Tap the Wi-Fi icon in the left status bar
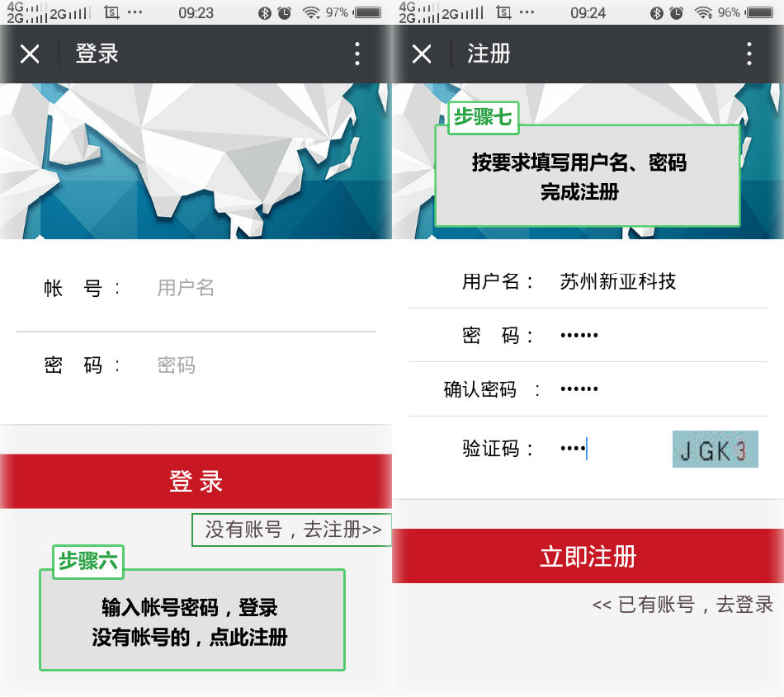Viewport: 784px width, 697px height. [x=311, y=13]
